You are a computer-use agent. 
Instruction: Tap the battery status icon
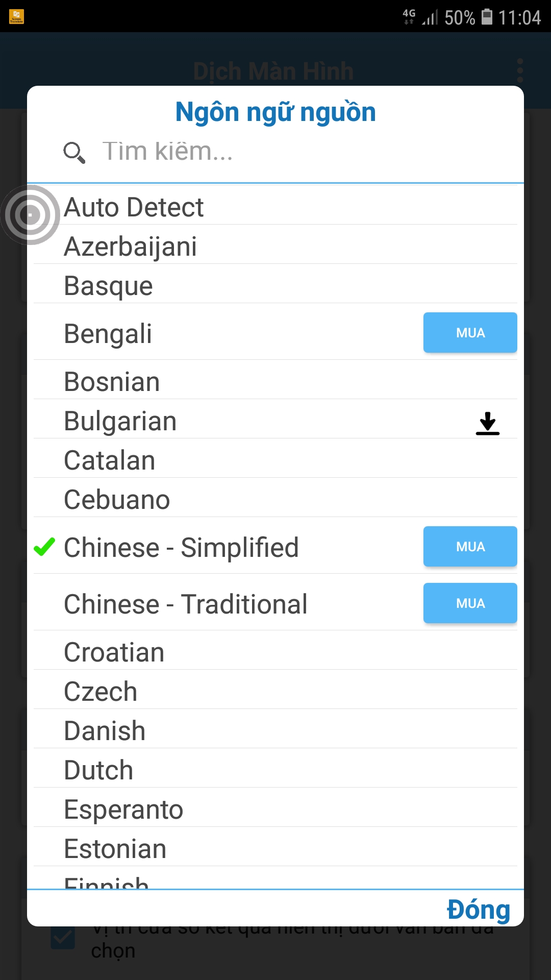pyautogui.click(x=487, y=17)
